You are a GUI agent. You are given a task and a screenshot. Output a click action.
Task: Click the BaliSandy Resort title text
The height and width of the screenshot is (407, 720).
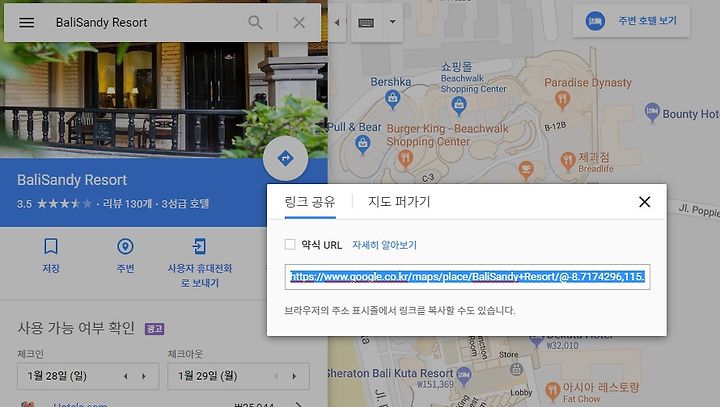[x=72, y=180]
